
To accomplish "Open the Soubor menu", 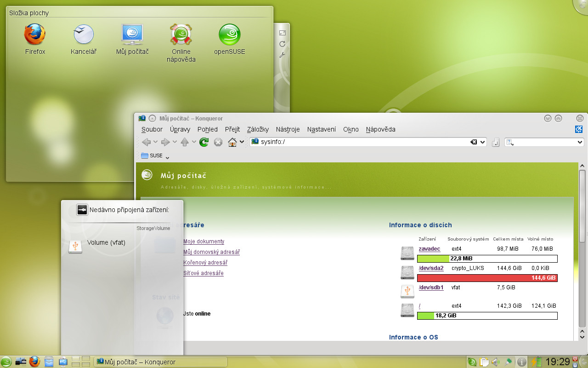I will (x=152, y=129).
